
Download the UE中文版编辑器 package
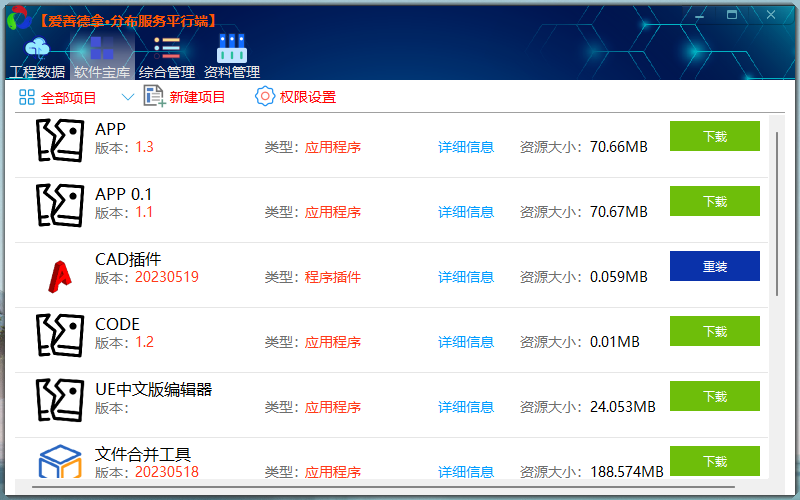coord(714,396)
